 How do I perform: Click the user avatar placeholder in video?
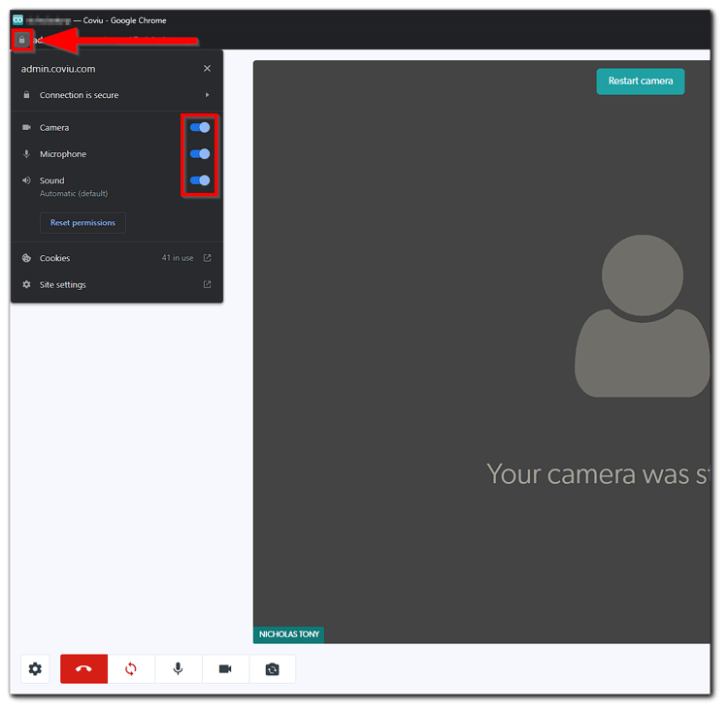(643, 315)
